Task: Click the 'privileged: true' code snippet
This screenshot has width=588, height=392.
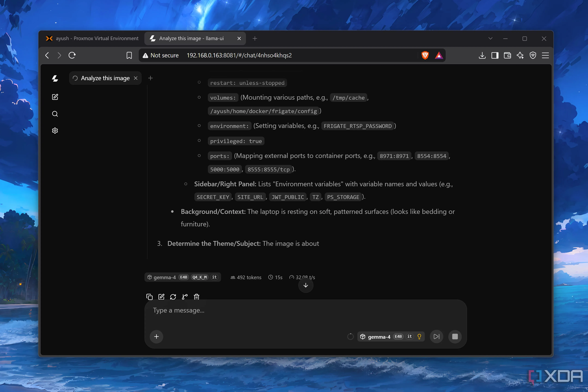Action: (236, 141)
